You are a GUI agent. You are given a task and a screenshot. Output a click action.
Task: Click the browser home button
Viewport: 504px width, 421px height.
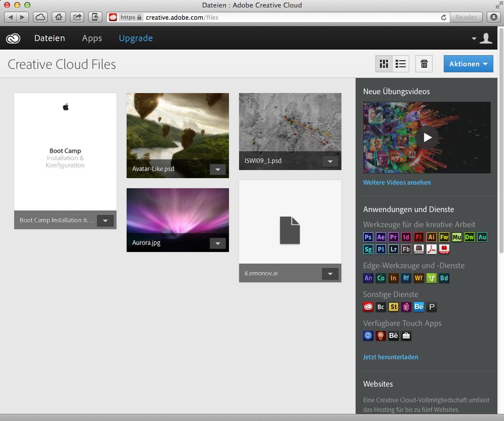(x=58, y=17)
